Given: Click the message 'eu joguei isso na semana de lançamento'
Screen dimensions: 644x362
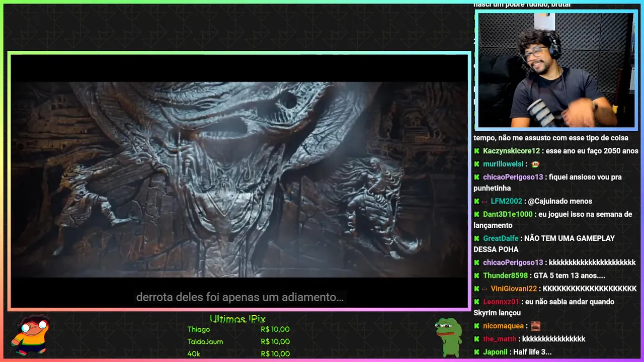Looking at the screenshot, I should (553, 220).
